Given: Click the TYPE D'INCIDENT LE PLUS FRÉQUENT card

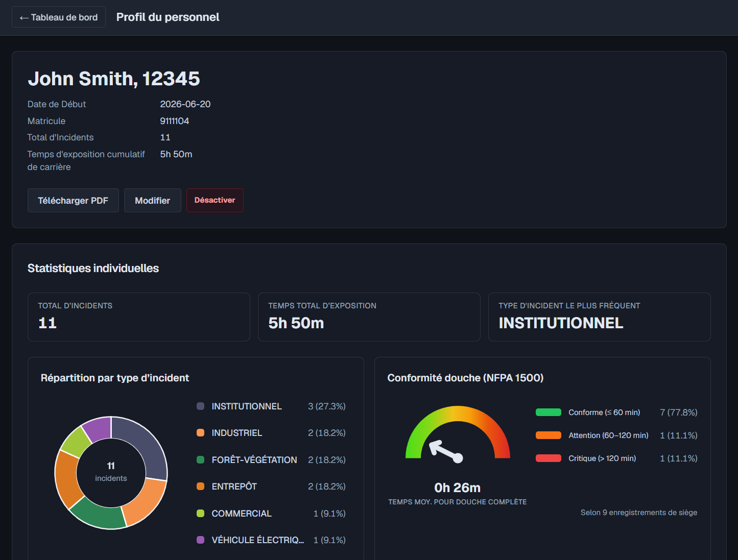Looking at the screenshot, I should [x=600, y=317].
